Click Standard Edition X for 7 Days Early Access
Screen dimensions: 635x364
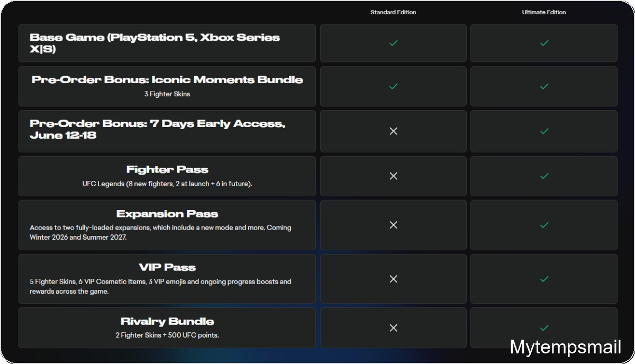pyautogui.click(x=393, y=131)
